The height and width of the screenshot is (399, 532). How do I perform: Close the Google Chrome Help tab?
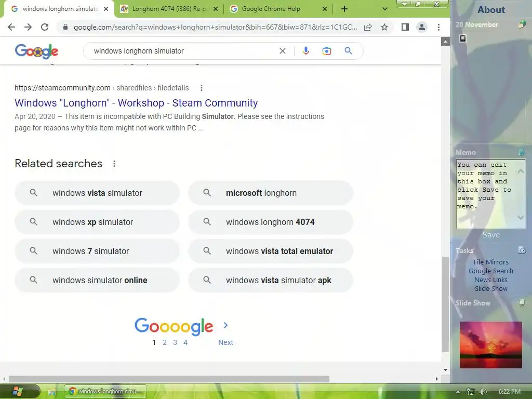(325, 9)
